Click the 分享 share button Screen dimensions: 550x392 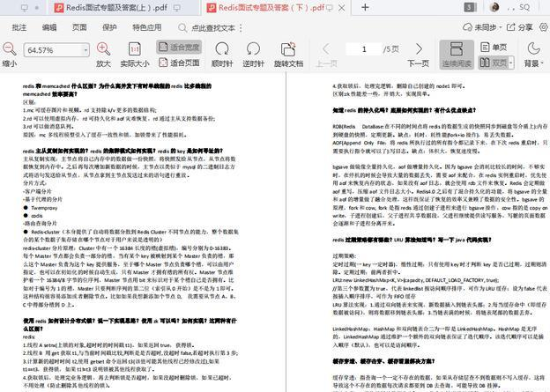520,27
